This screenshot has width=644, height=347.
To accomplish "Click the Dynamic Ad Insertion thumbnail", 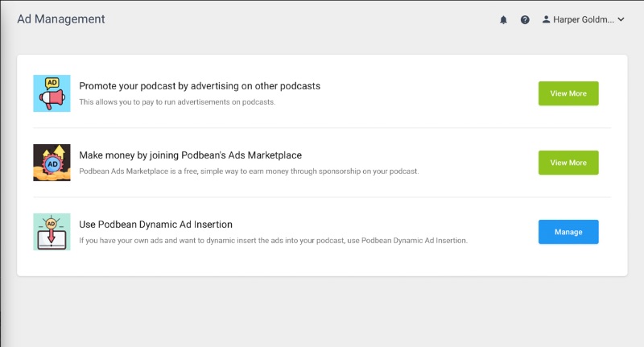I will pyautogui.click(x=52, y=232).
